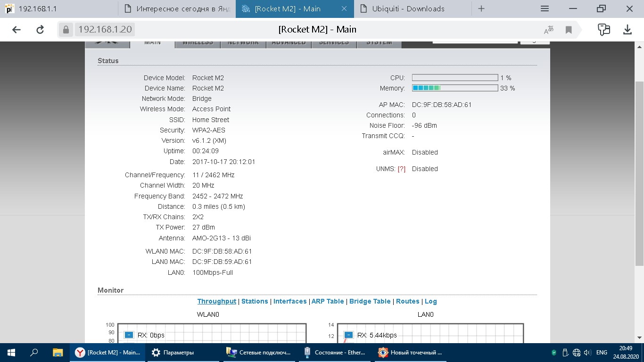Click the Kaspersky shield tray icon
This screenshot has height=362, width=644.
554,353
